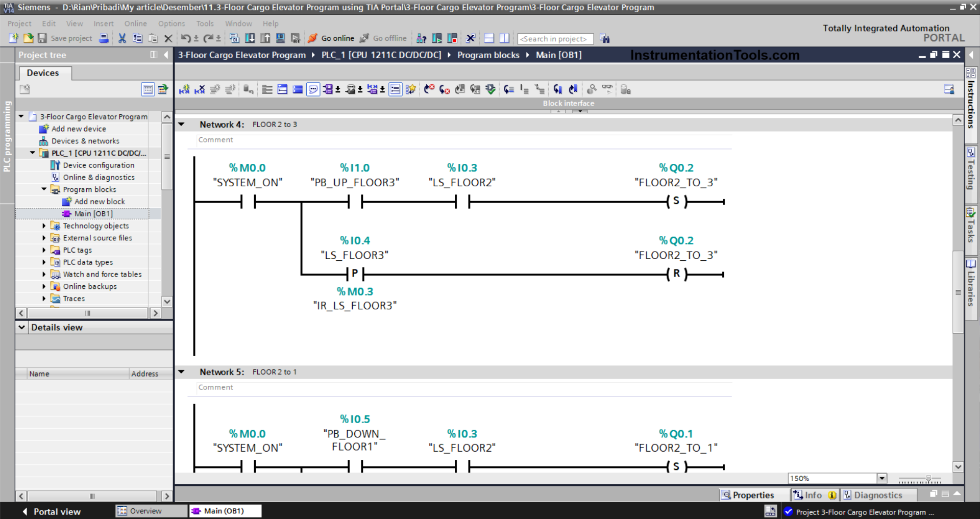Insert a new network in editor toolbar

point(184,89)
